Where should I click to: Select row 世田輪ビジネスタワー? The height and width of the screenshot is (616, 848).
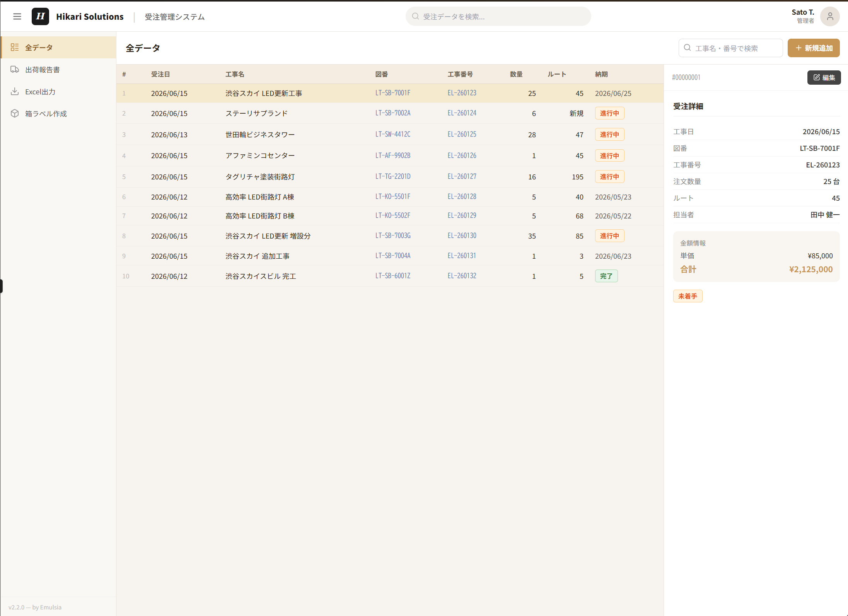tap(390, 135)
